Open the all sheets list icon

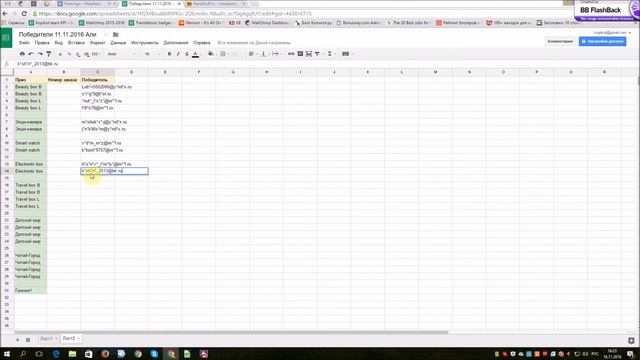click(x=28, y=339)
